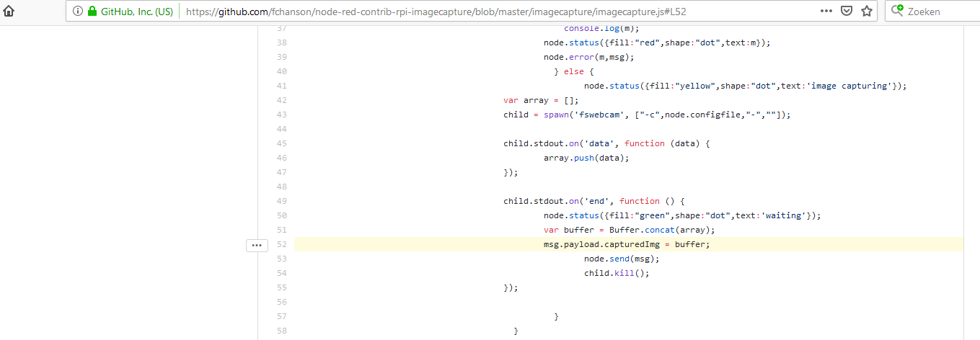Click the green padlock security icon
Image resolution: width=980 pixels, height=340 pixels.
tap(92, 12)
